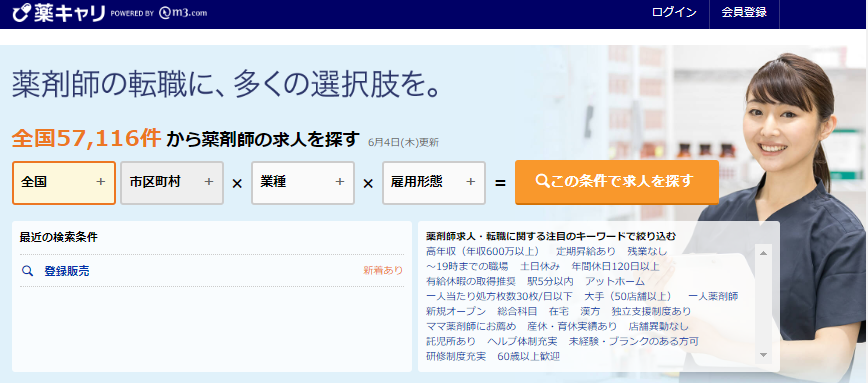Viewport: 868px width, 383px height.
Task: Select keyword 残業なし
Action: 648,251
